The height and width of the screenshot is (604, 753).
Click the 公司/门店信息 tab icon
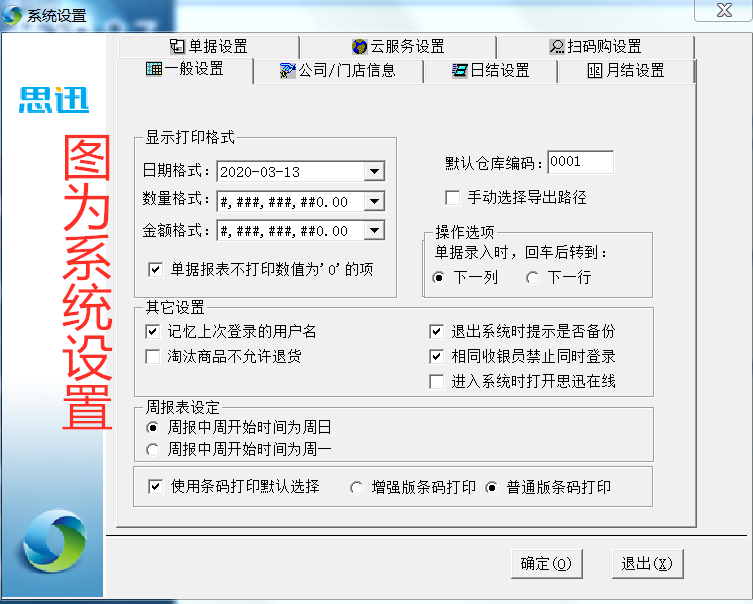(288, 71)
